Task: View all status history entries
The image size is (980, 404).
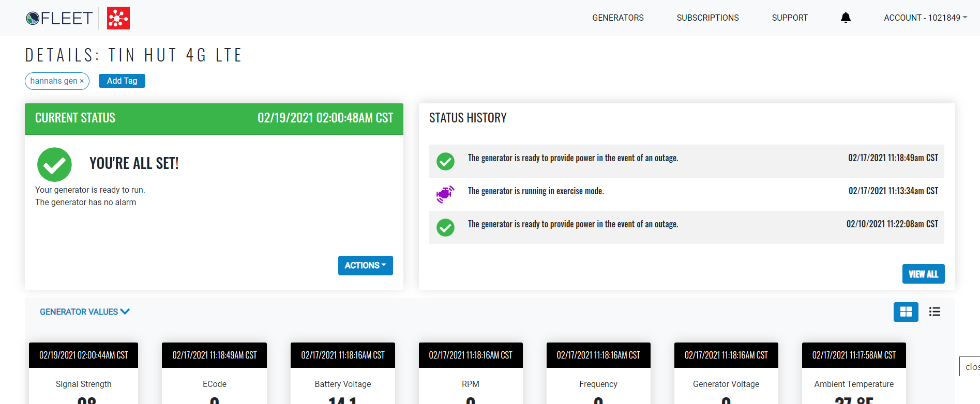Action: click(923, 274)
